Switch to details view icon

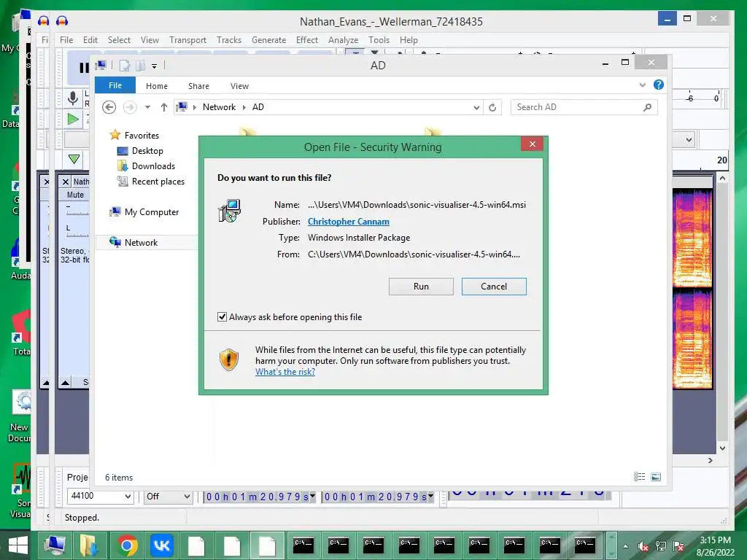[639, 477]
